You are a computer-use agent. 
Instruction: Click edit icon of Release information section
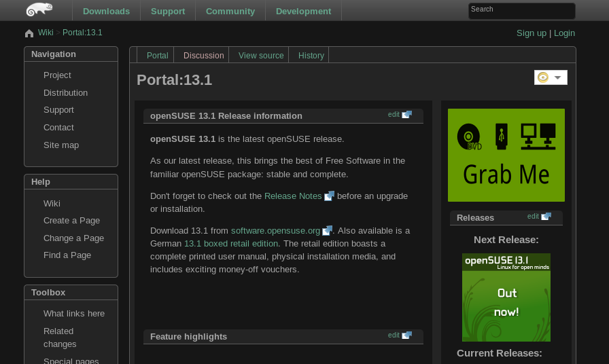tap(406, 115)
